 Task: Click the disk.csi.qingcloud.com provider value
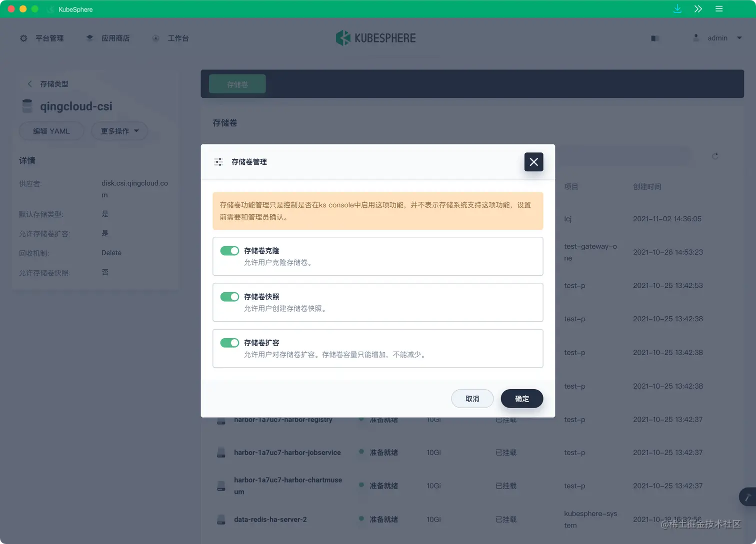pos(134,189)
